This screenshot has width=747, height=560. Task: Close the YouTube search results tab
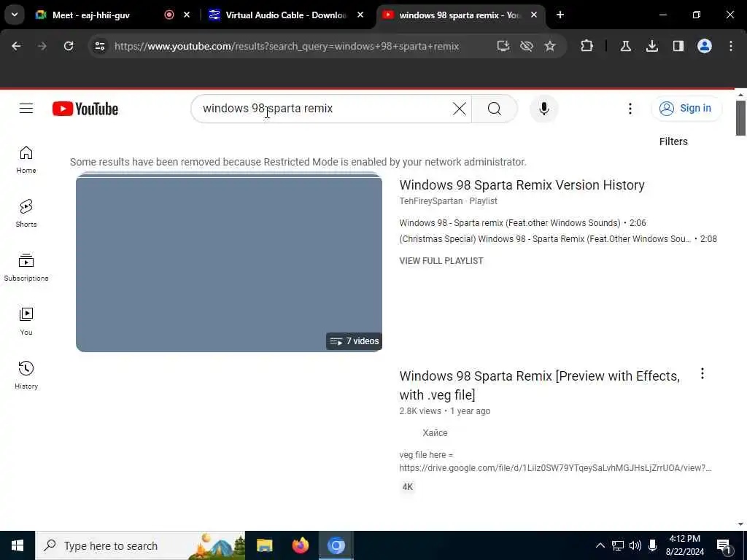(x=534, y=15)
